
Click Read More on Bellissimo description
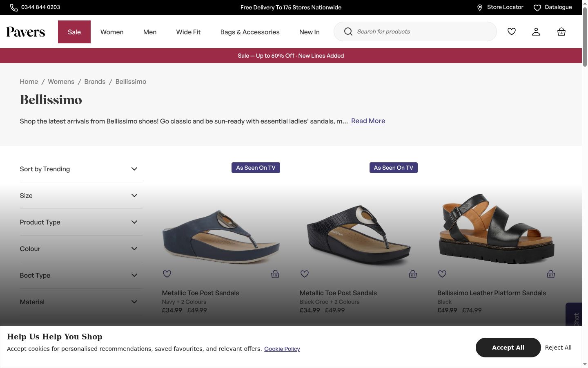tap(368, 121)
